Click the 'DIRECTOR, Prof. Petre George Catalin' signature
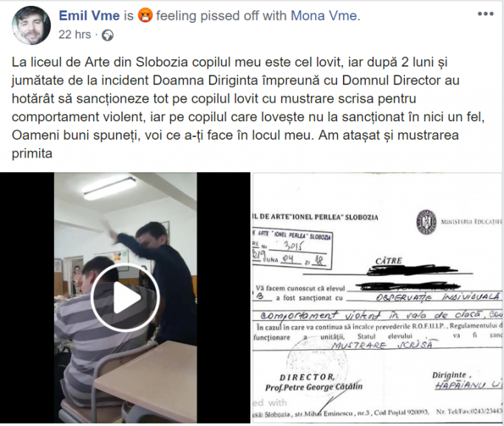This screenshot has width=504, height=426. point(313,382)
